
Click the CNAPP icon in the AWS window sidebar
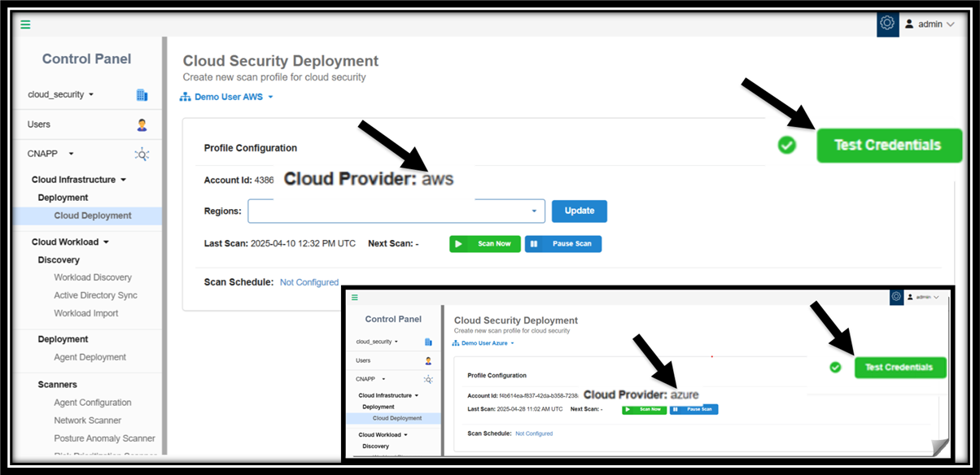click(x=142, y=154)
